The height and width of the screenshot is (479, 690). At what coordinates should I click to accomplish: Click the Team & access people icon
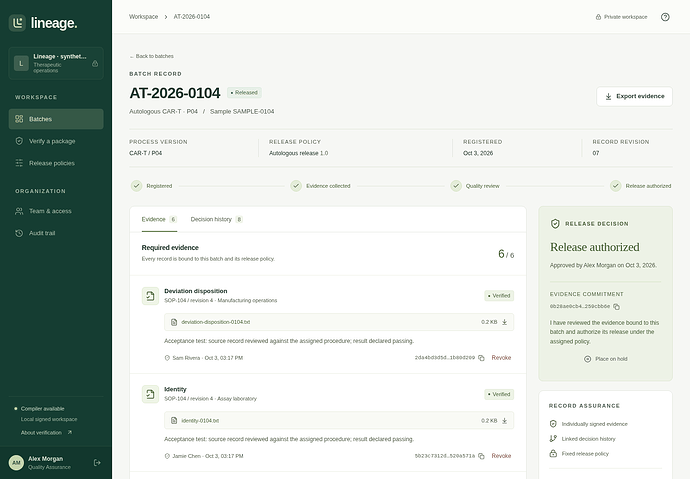pos(19,211)
